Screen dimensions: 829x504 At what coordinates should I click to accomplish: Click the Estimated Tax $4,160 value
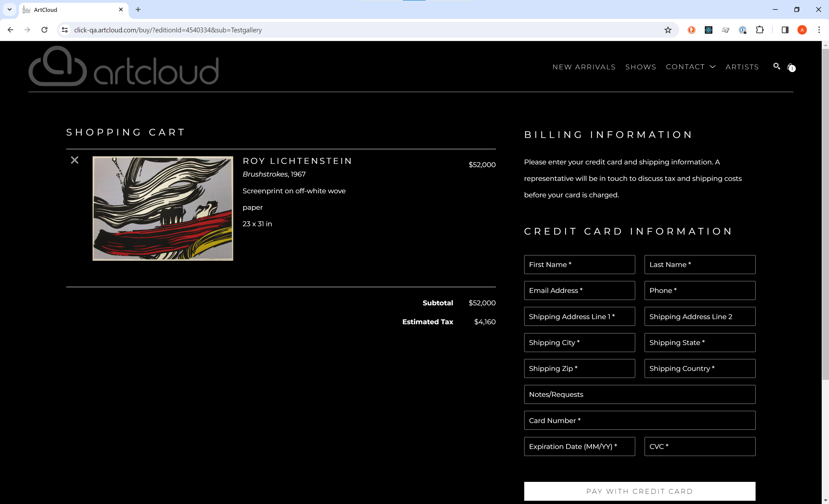click(485, 322)
